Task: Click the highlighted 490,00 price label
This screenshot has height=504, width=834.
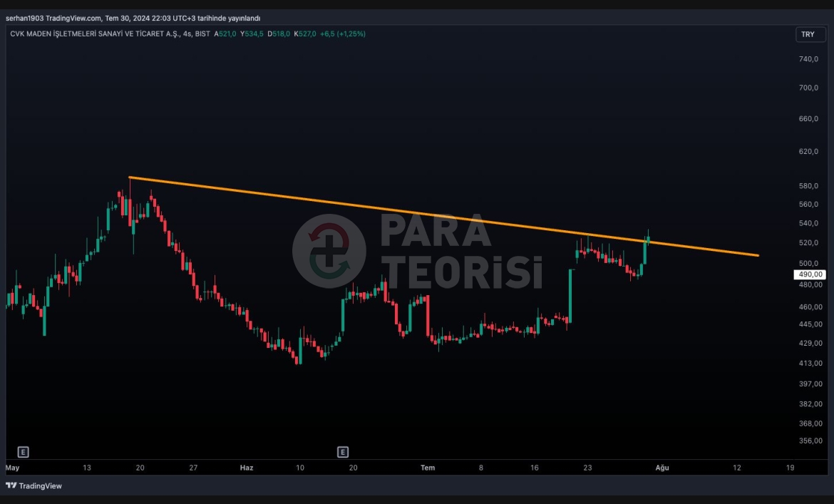Action: click(x=810, y=274)
